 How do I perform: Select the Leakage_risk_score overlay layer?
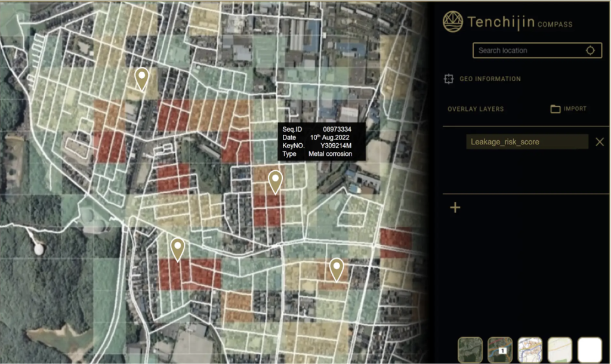coord(527,142)
